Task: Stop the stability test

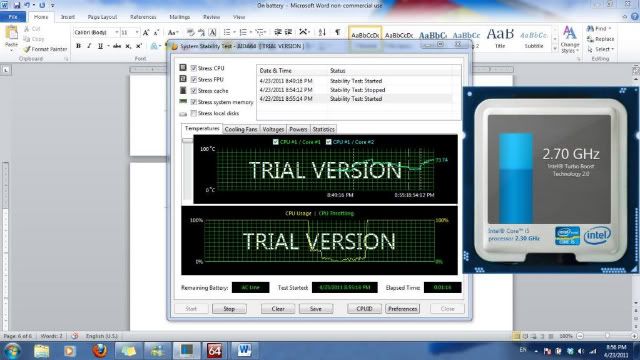Action: tap(229, 309)
